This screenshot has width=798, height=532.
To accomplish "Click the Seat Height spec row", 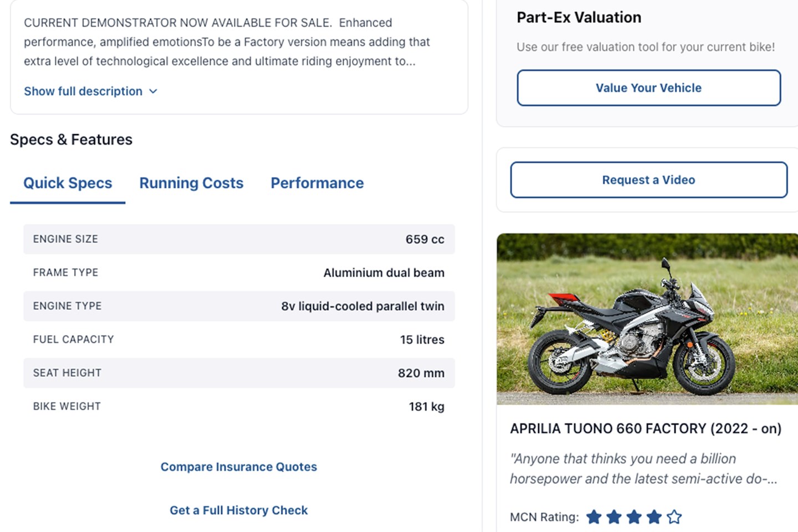I will (x=239, y=373).
